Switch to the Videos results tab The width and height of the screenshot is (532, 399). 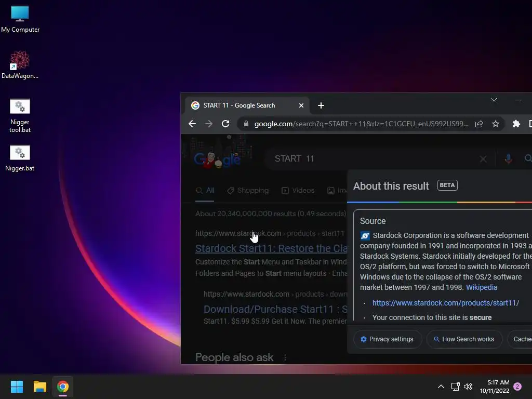[298, 190]
